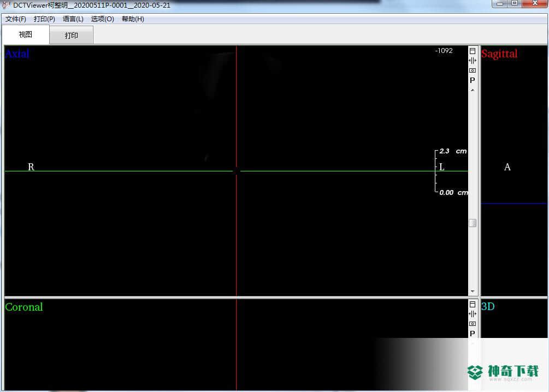Click the -1092 value in Axial view
Image resolution: width=549 pixels, height=392 pixels.
pyautogui.click(x=444, y=51)
